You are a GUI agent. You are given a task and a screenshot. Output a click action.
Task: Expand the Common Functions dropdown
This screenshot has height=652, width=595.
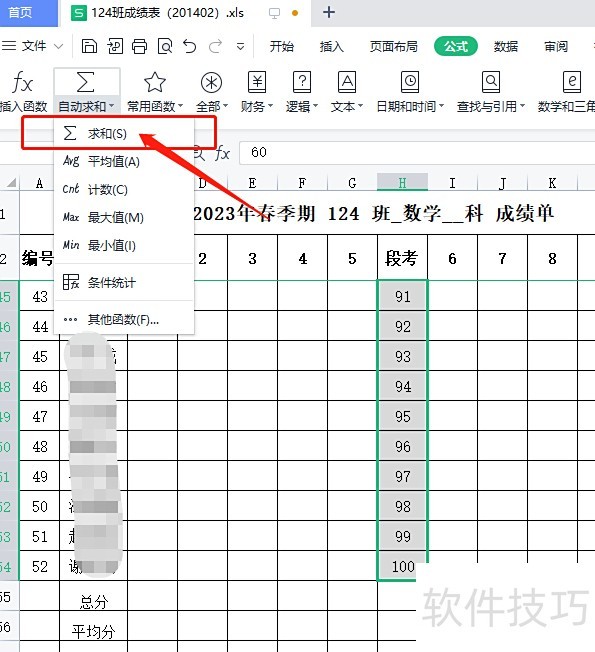click(155, 106)
